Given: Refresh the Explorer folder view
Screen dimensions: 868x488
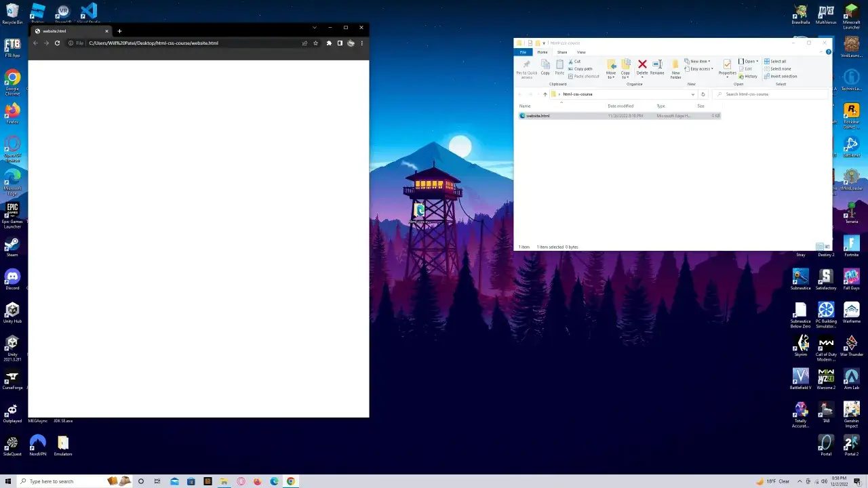Looking at the screenshot, I should click(703, 94).
